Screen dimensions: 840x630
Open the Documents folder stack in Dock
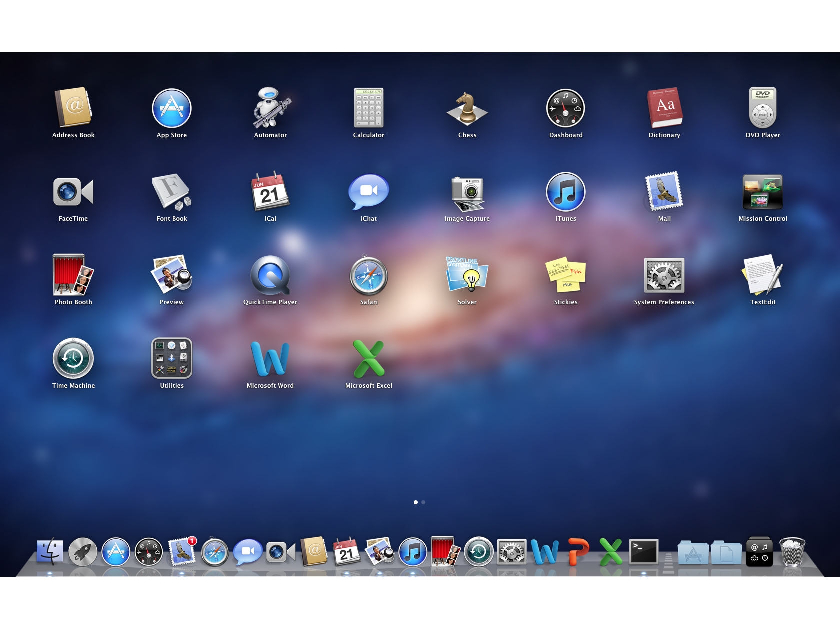726,552
